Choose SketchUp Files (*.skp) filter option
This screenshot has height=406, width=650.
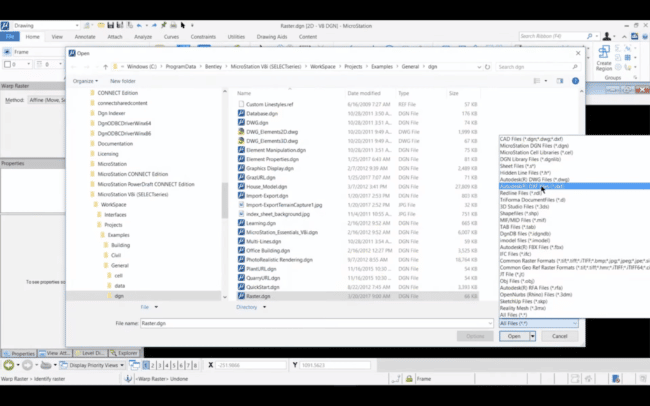coord(522,301)
